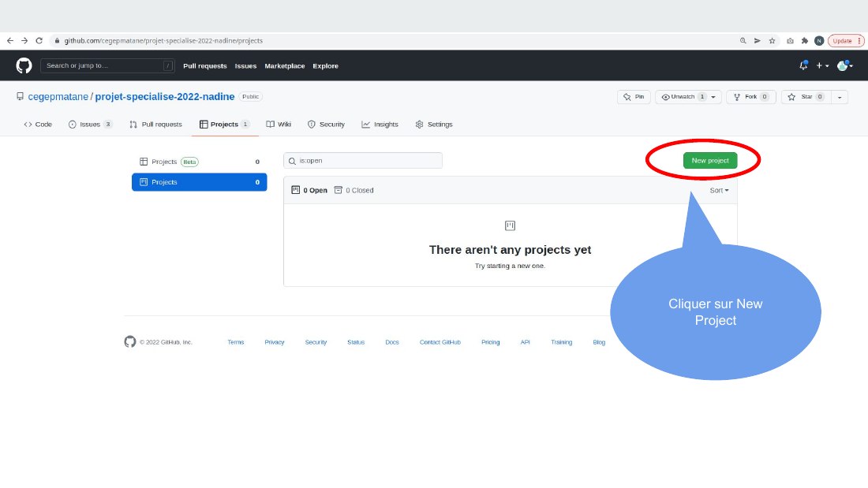Fork the repository
868x488 pixels.
click(x=751, y=97)
